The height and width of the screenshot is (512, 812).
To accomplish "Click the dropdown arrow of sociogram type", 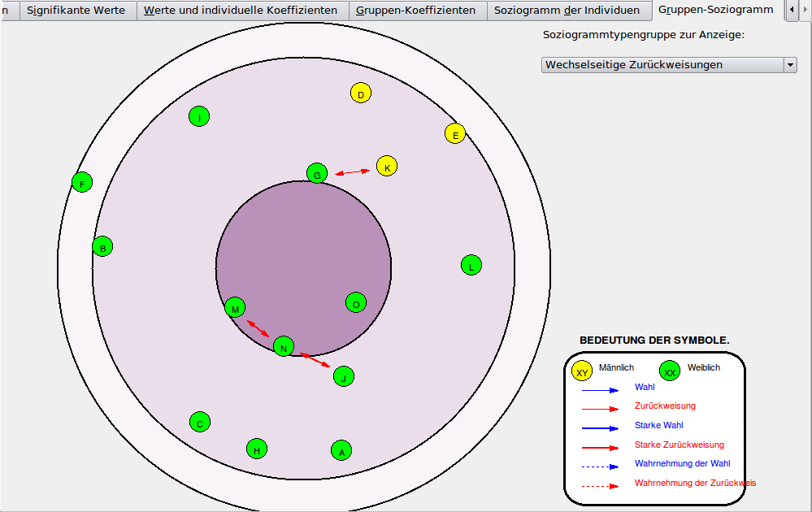I will tap(790, 65).
